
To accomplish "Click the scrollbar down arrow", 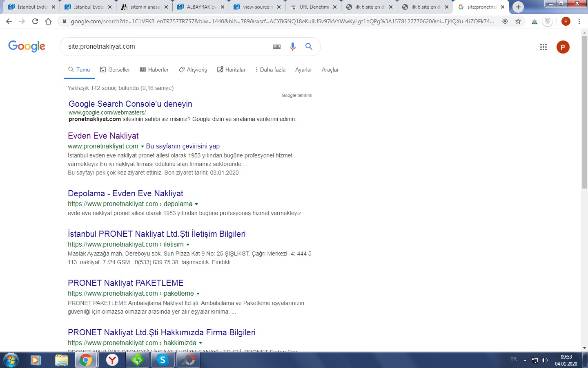I will (584, 348).
